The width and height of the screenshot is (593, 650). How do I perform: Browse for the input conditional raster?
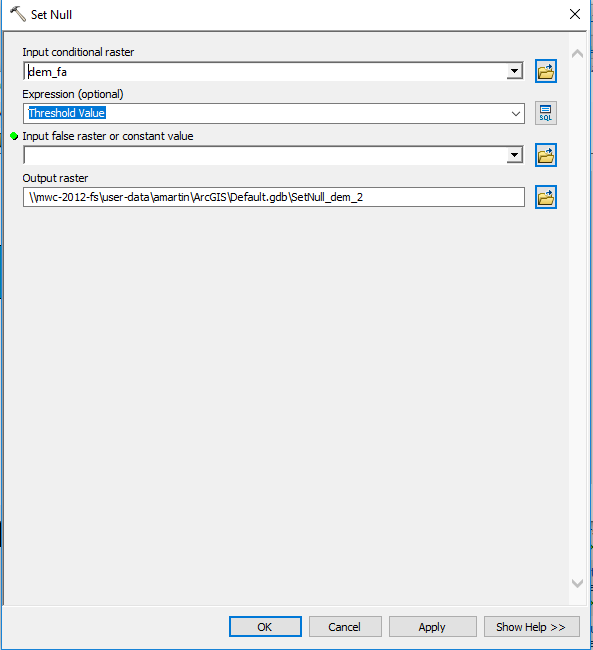point(546,71)
